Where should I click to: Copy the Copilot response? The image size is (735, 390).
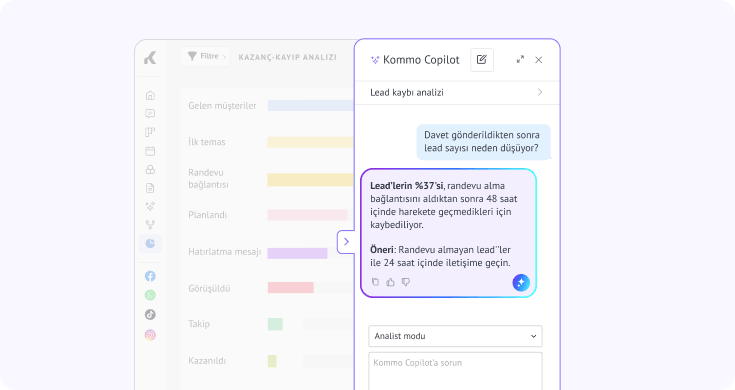click(x=375, y=282)
